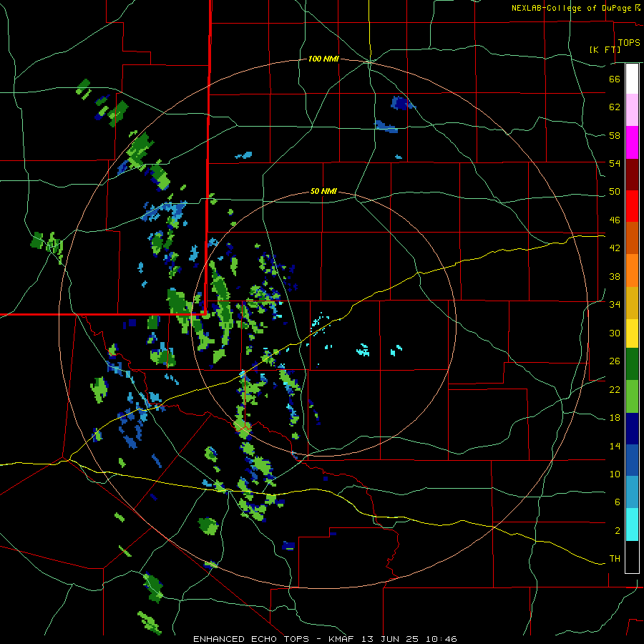The height and width of the screenshot is (644, 644).
Task: Pick the steel light-blue legend swatch
Action: (632, 492)
